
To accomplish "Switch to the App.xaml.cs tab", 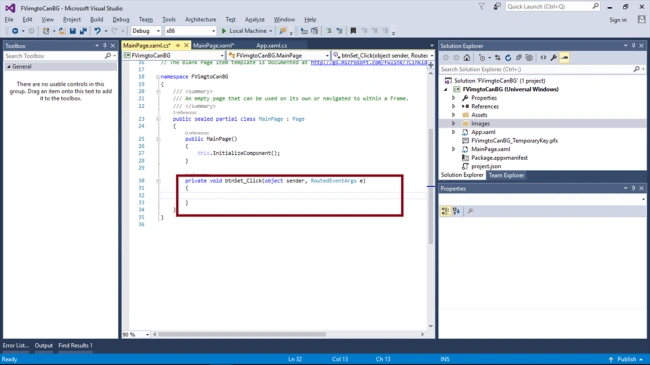I will pyautogui.click(x=272, y=45).
